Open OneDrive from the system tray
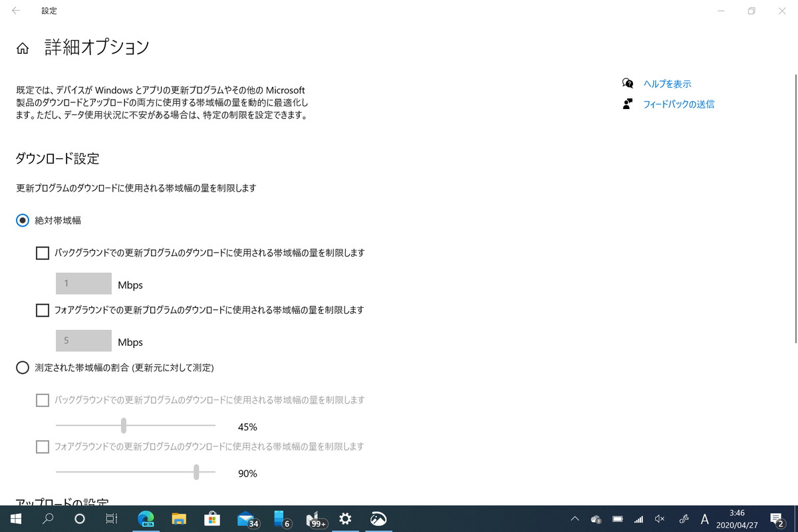The image size is (798, 532). [x=597, y=519]
